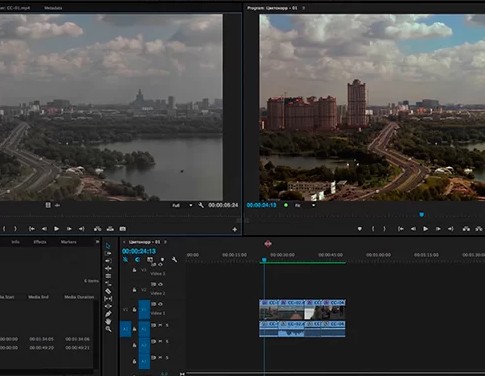Mute the first audio track A1

coord(160,325)
